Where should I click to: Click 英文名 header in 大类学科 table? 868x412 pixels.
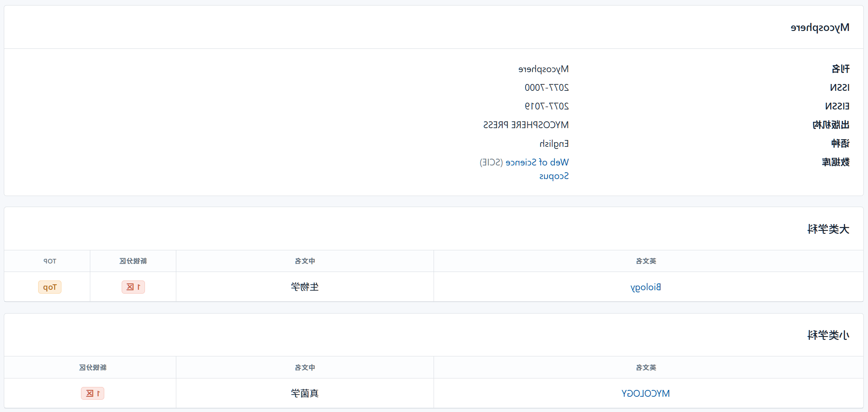pyautogui.click(x=646, y=261)
